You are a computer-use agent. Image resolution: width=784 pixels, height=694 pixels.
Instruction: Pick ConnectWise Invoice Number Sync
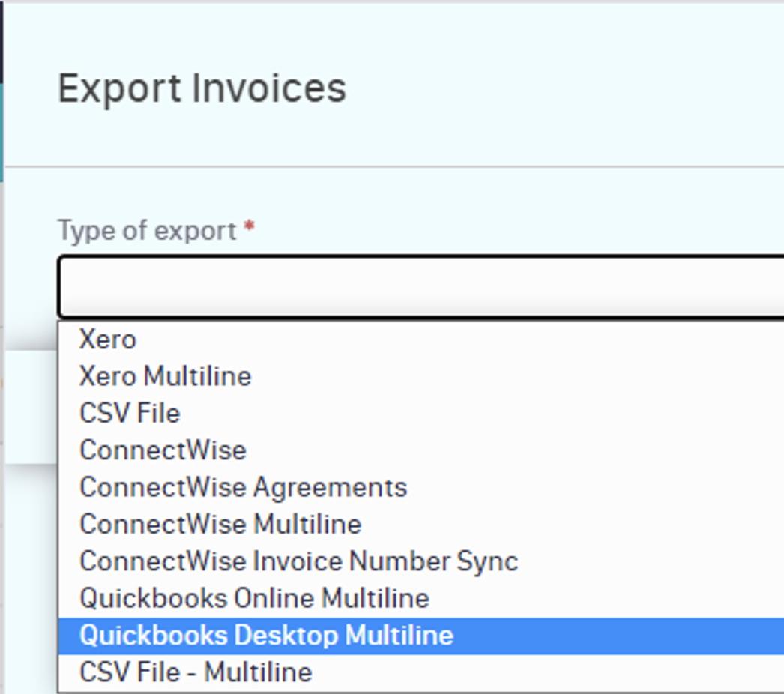[x=298, y=561]
